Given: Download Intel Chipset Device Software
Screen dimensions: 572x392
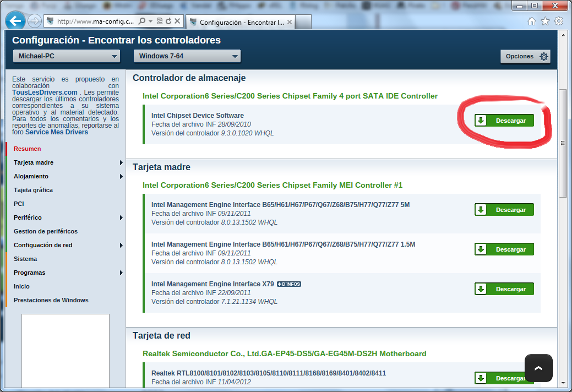Looking at the screenshot, I should coord(504,121).
